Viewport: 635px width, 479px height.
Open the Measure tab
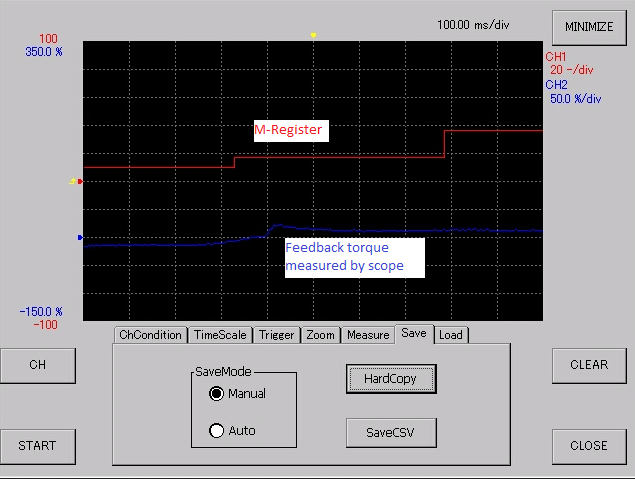point(368,335)
